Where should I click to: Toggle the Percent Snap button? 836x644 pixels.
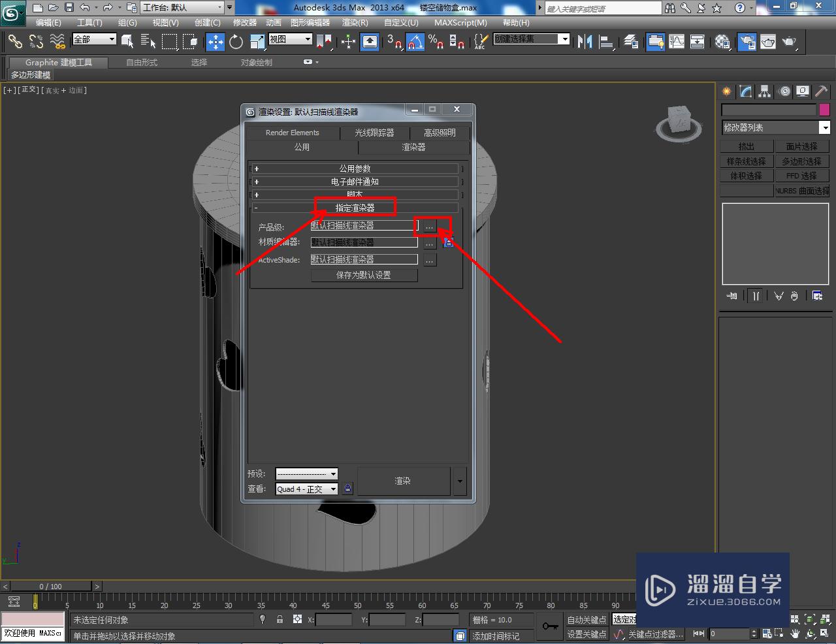tap(436, 42)
